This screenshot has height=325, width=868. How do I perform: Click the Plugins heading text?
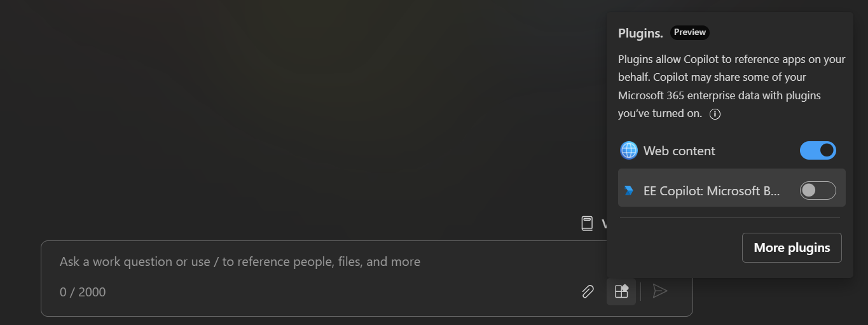point(640,33)
